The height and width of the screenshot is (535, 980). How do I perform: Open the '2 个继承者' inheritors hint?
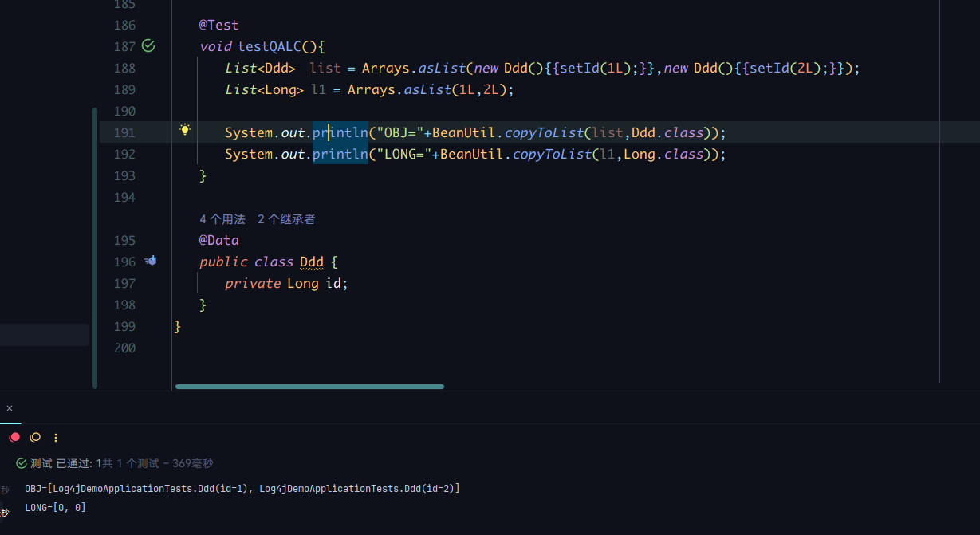click(286, 218)
